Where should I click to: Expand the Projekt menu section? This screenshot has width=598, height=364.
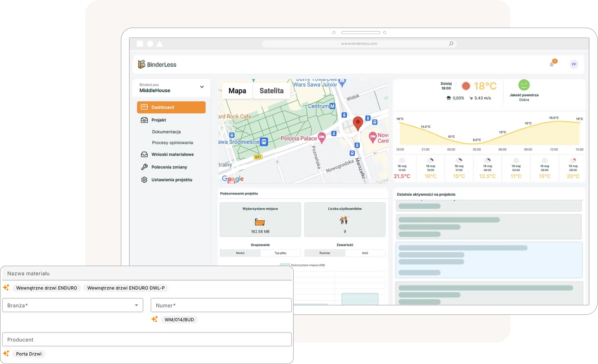[159, 120]
